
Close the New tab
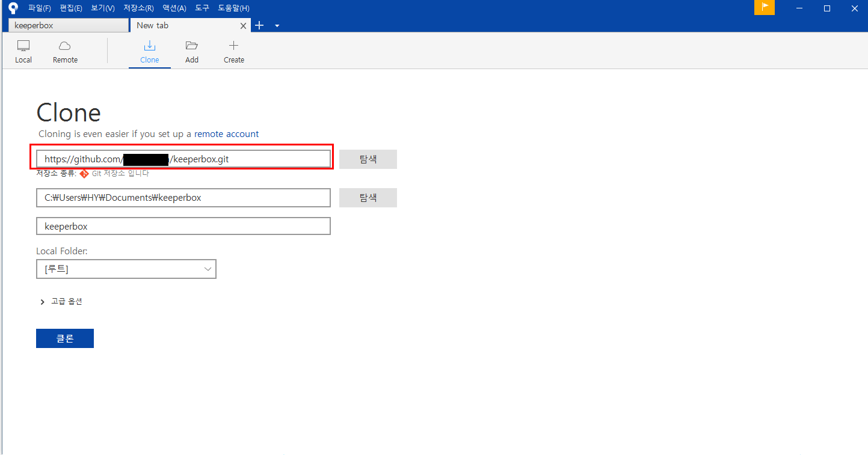pos(244,26)
